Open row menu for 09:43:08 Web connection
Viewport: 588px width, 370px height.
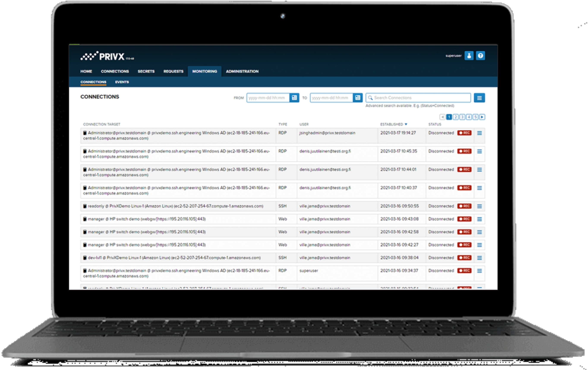coord(479,219)
